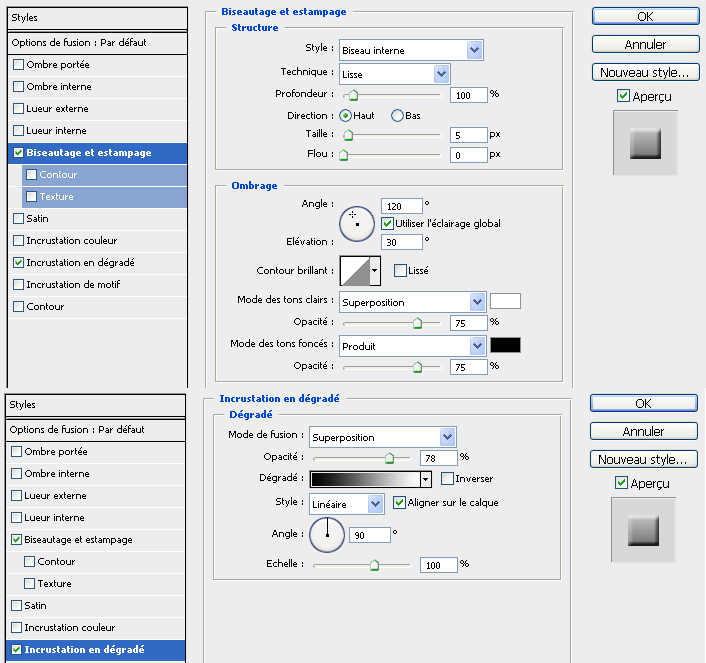This screenshot has height=663, width=706.
Task: Click the preview thumbnail in the Biseautage et estampage dialog
Action: pos(645,143)
